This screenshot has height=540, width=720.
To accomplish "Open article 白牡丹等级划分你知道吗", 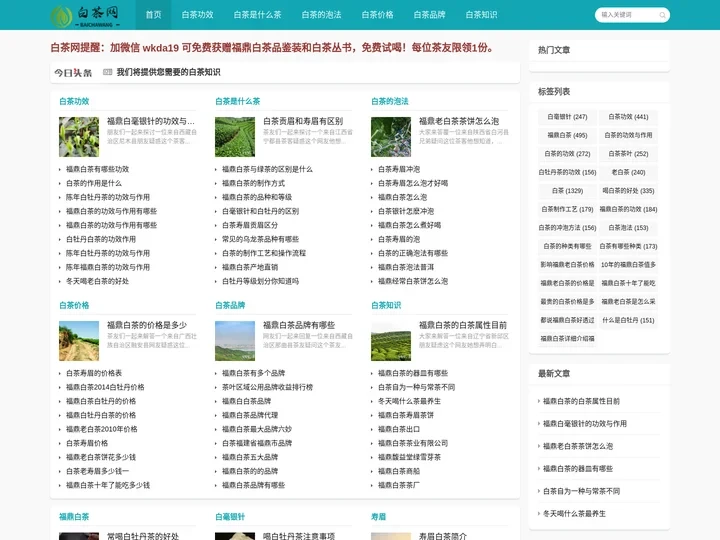I will click(260, 281).
